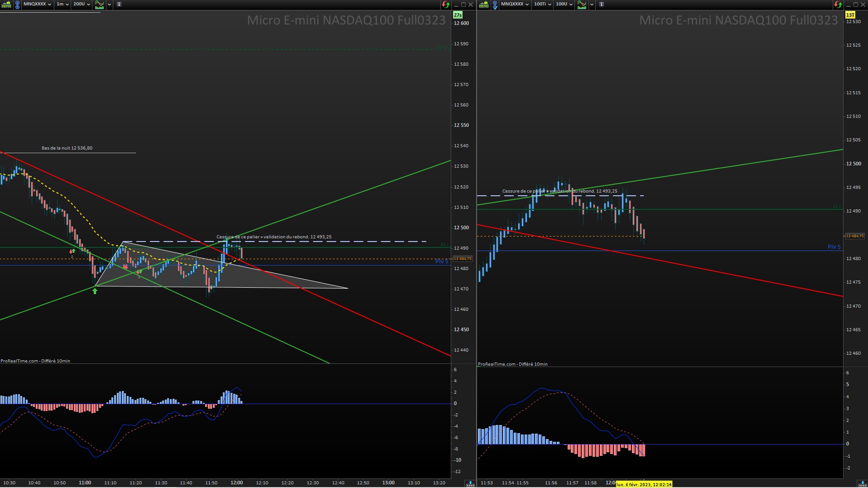Click the info icon in left chart toolbar
The width and height of the screenshot is (868, 488).
(119, 4)
